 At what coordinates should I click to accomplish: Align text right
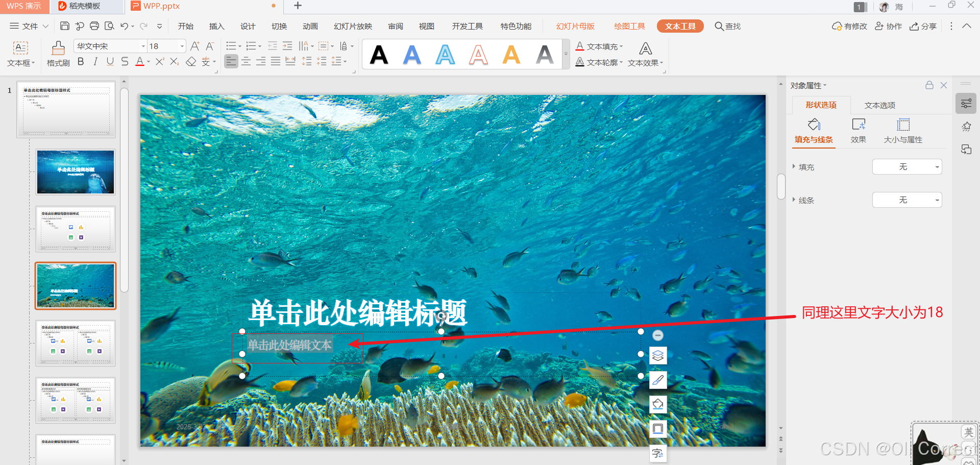tap(261, 62)
